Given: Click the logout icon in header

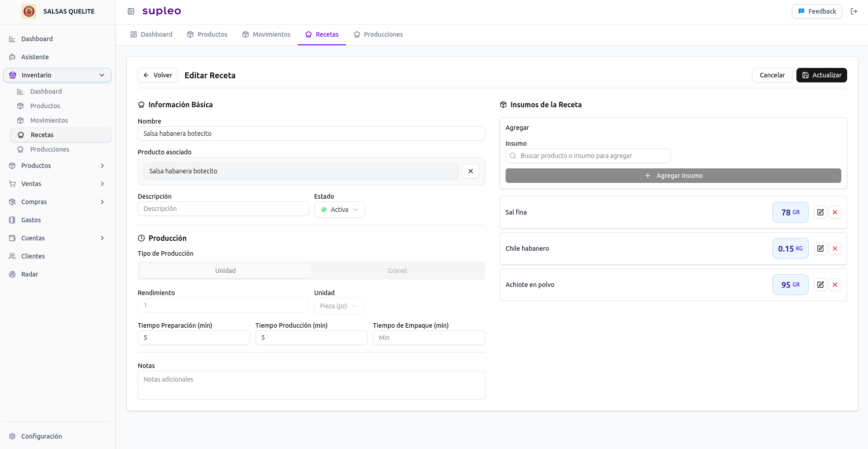Looking at the screenshot, I should pyautogui.click(x=854, y=11).
